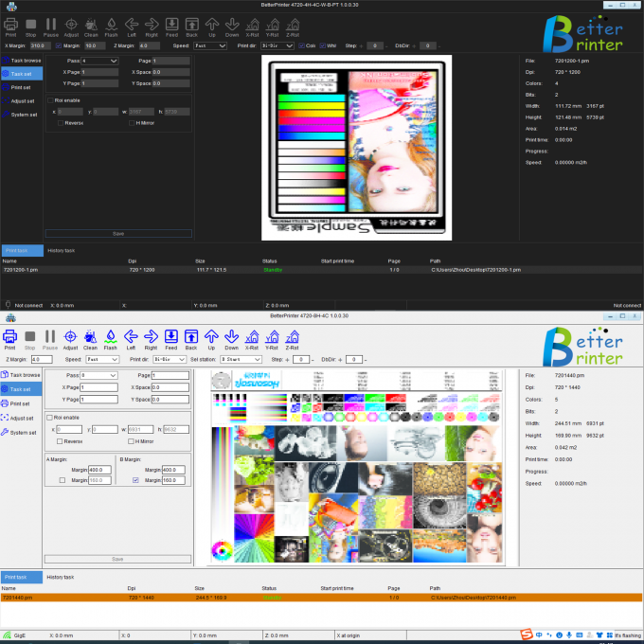Image resolution: width=644 pixels, height=644 pixels.
Task: Open Pass dropdown in the light window
Action: pyautogui.click(x=98, y=376)
